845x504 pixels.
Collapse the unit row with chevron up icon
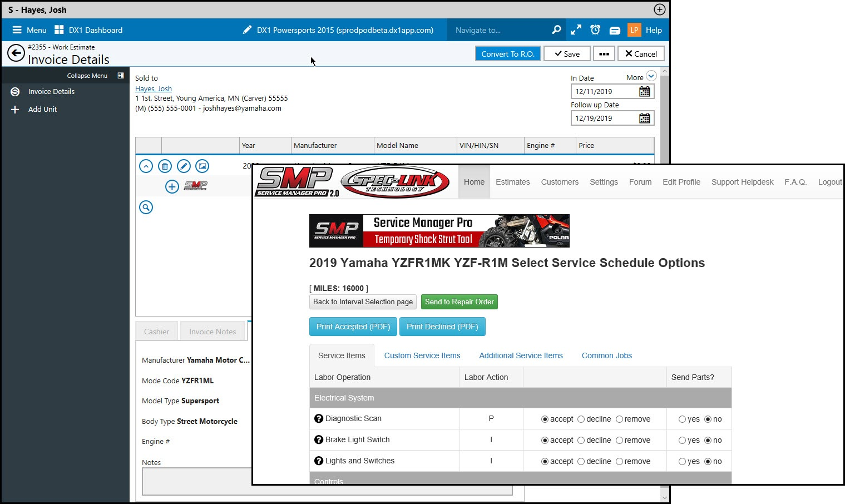coord(146,166)
